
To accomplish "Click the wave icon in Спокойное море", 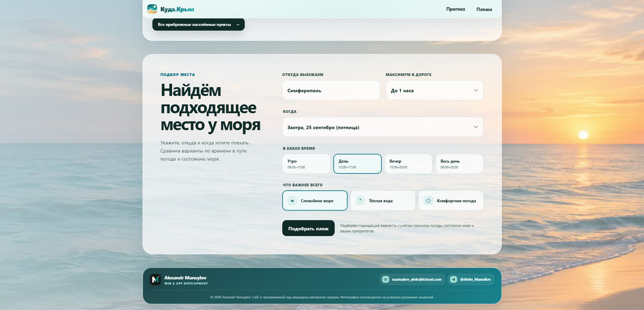I will (292, 201).
